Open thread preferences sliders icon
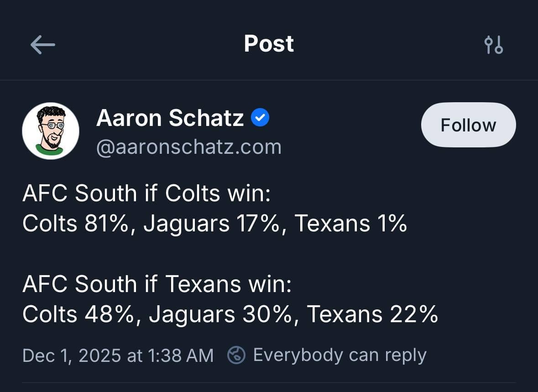 [x=493, y=45]
